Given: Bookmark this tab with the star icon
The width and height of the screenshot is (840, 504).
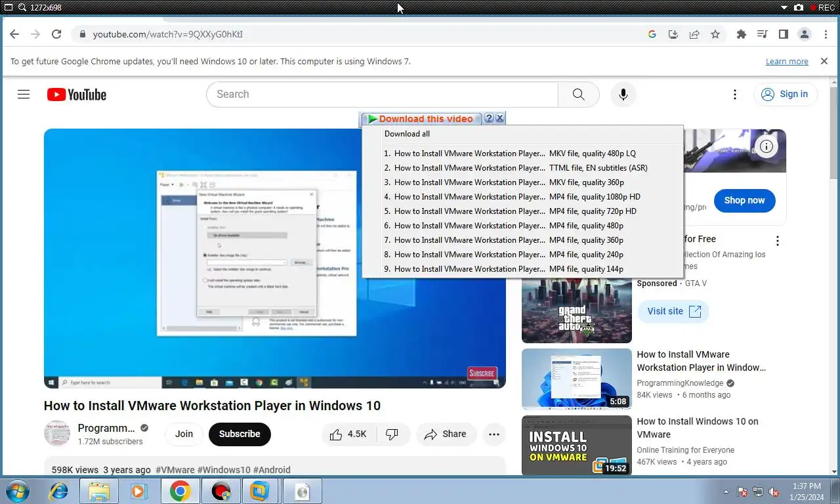Looking at the screenshot, I should [x=715, y=34].
